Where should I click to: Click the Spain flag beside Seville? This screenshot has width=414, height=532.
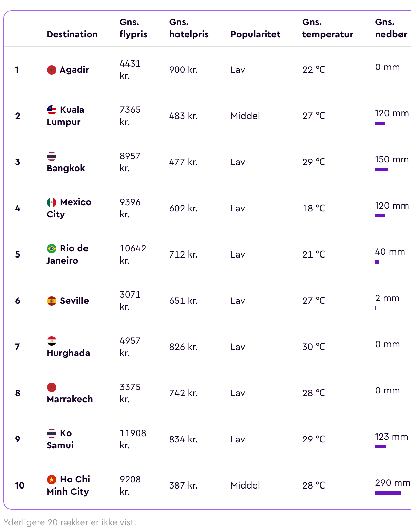tap(52, 301)
